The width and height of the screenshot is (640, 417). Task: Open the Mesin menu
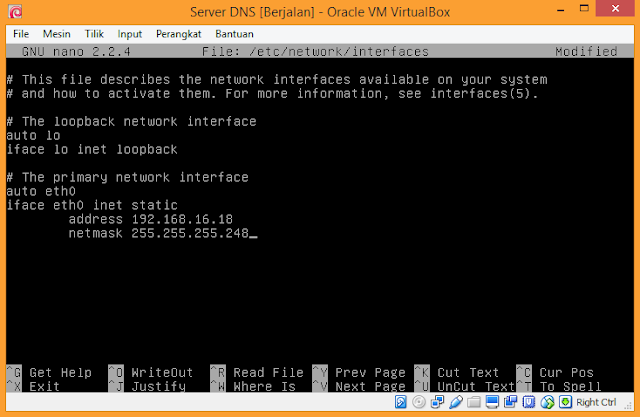click(x=56, y=34)
